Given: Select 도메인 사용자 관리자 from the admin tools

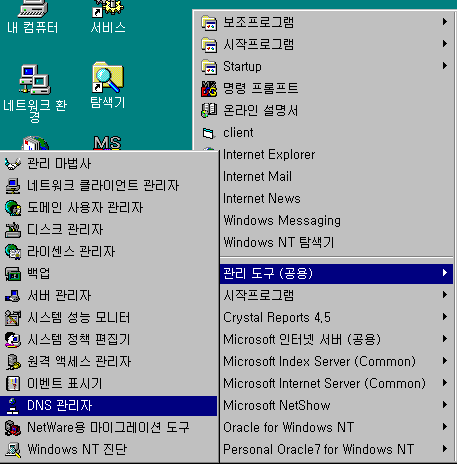Looking at the screenshot, I should coord(109,208).
